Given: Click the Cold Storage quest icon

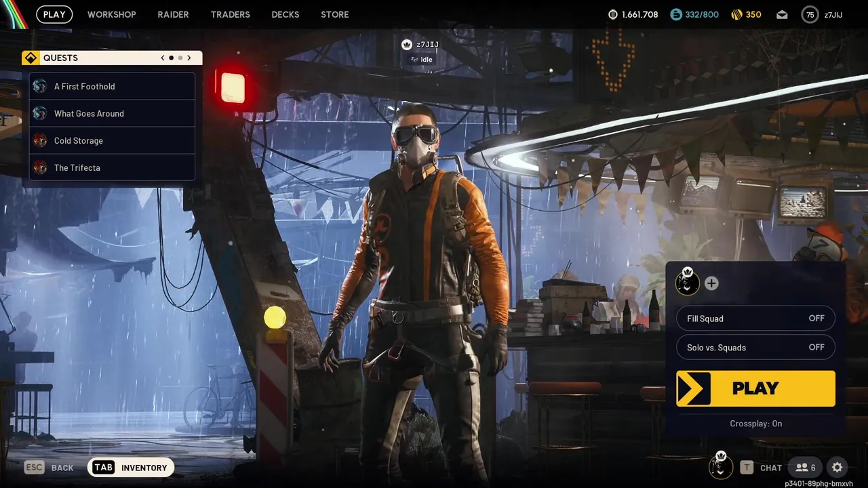Looking at the screenshot, I should point(40,140).
